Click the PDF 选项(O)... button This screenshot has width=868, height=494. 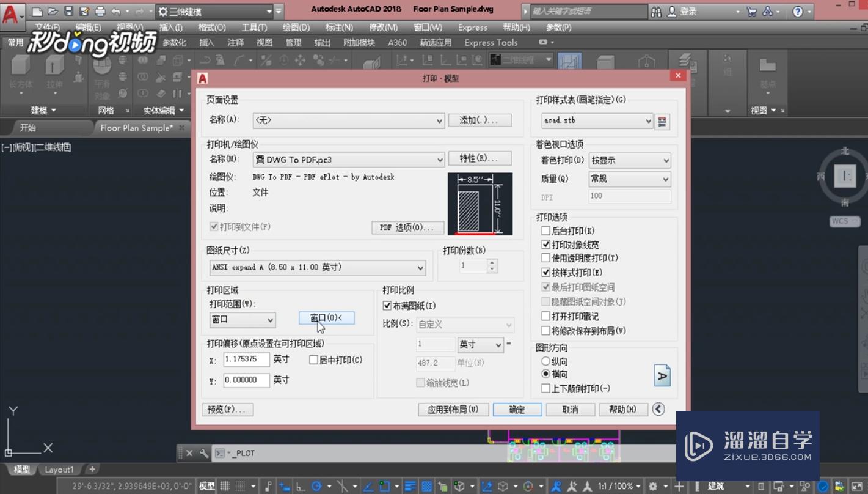coord(407,227)
